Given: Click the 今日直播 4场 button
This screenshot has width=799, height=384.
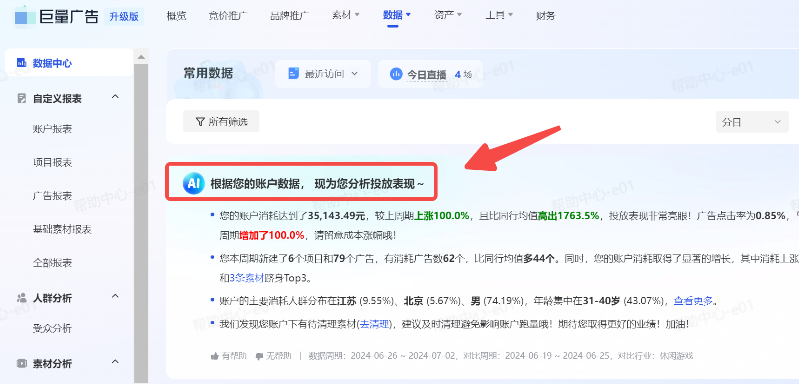Looking at the screenshot, I should pyautogui.click(x=431, y=74).
